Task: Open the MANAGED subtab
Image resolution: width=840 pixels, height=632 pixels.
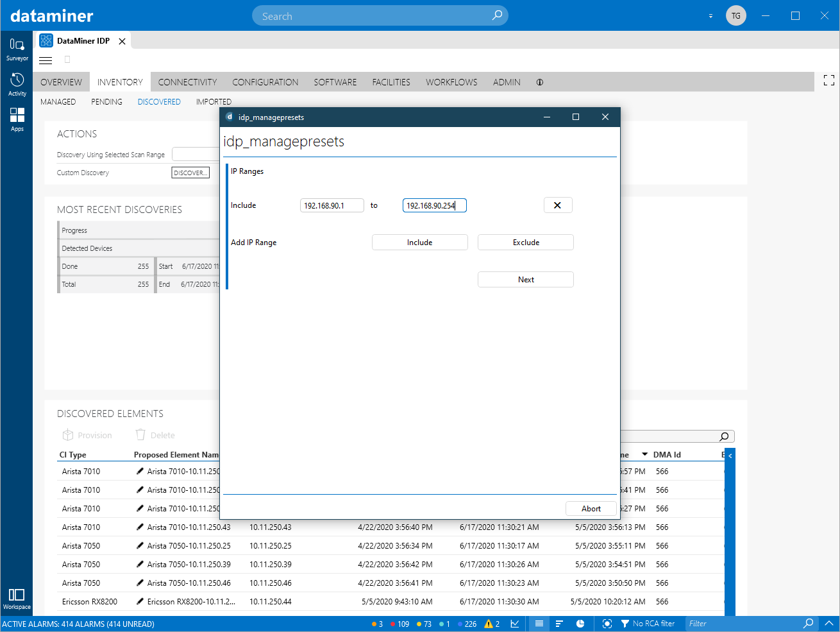Action: [x=58, y=102]
